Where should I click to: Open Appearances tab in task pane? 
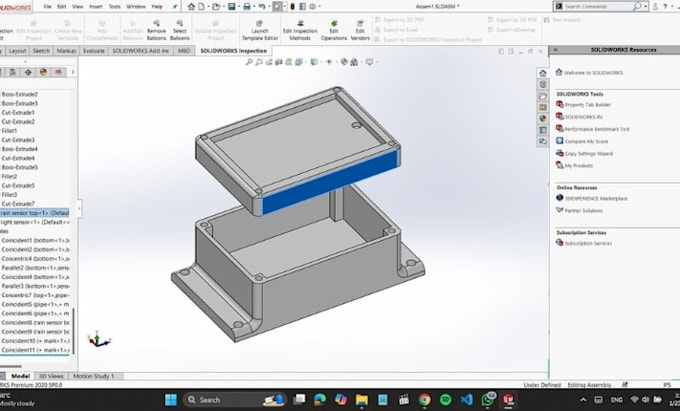(x=543, y=118)
